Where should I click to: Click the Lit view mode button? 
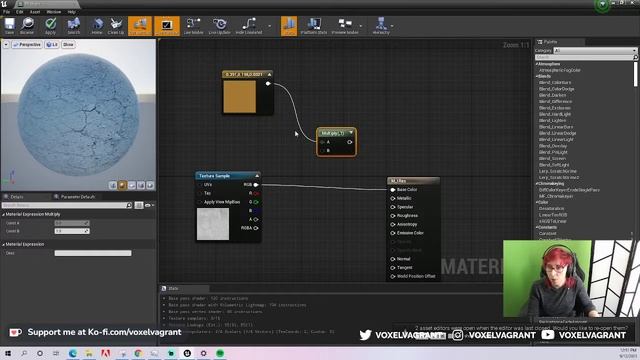[x=52, y=44]
